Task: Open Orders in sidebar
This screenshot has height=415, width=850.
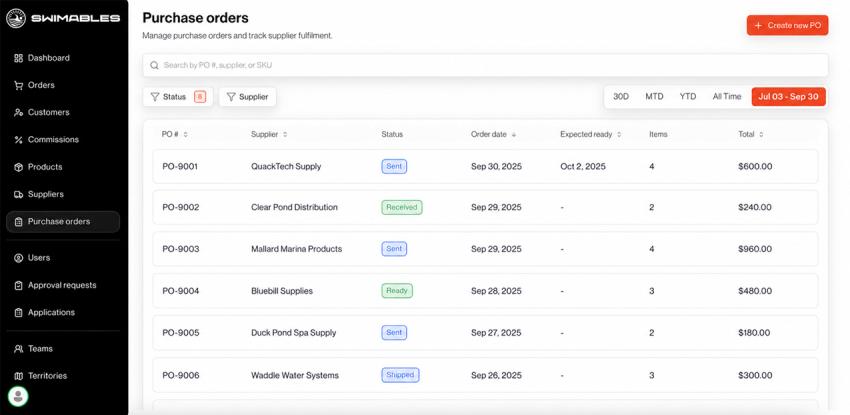Action: (x=63, y=85)
